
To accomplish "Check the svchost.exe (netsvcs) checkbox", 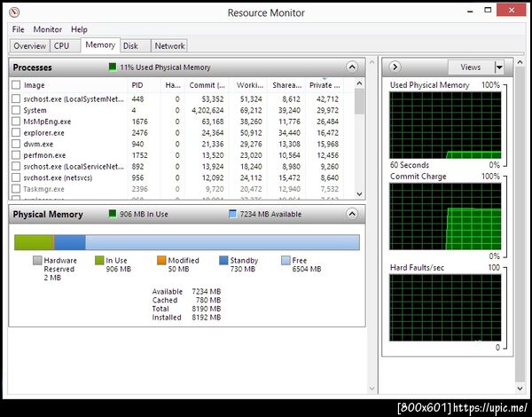I will [x=16, y=177].
